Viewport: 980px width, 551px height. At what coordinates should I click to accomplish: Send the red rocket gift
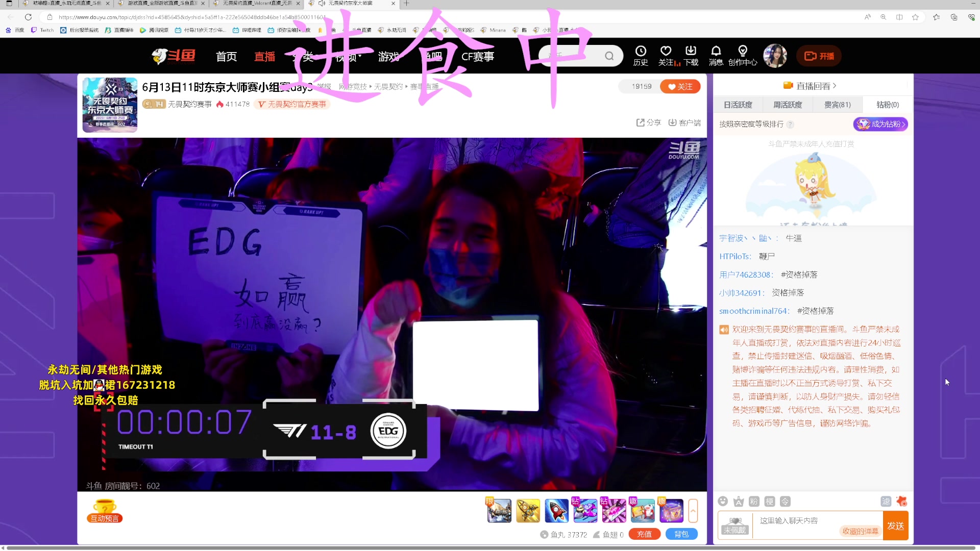pyautogui.click(x=556, y=511)
